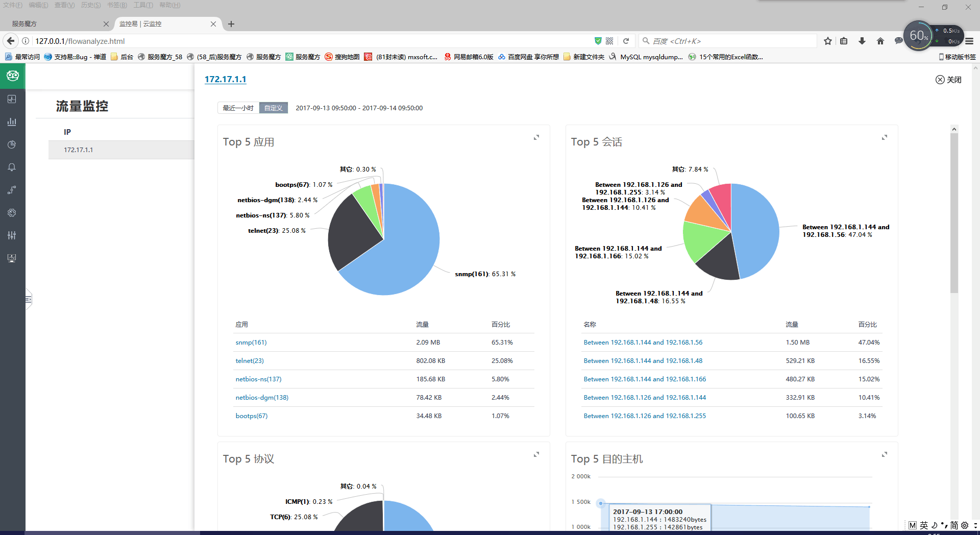
Task: Open the pie chart sidebar icon
Action: tap(12, 144)
